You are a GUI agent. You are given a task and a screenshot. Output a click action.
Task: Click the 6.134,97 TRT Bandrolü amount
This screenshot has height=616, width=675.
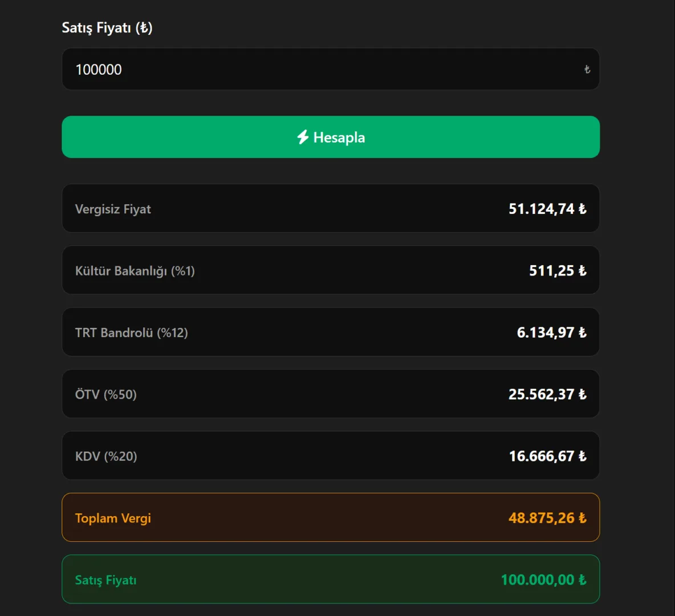tap(546, 333)
